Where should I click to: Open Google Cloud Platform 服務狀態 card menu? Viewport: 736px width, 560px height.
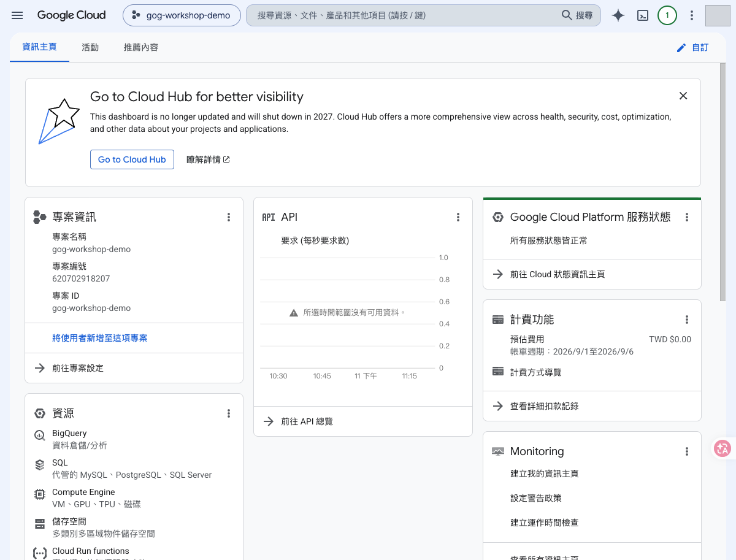687,217
